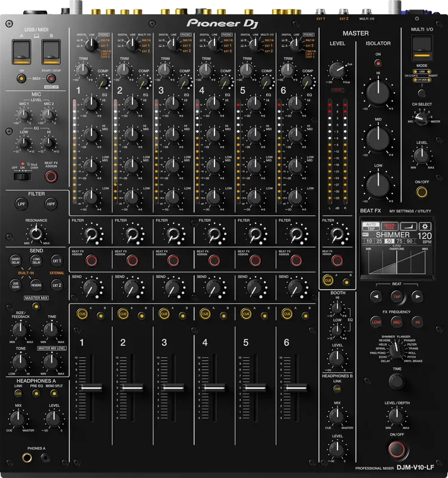Toggle Multi I/O ON/OFF button
This screenshot has width=448, height=478.
tap(422, 192)
